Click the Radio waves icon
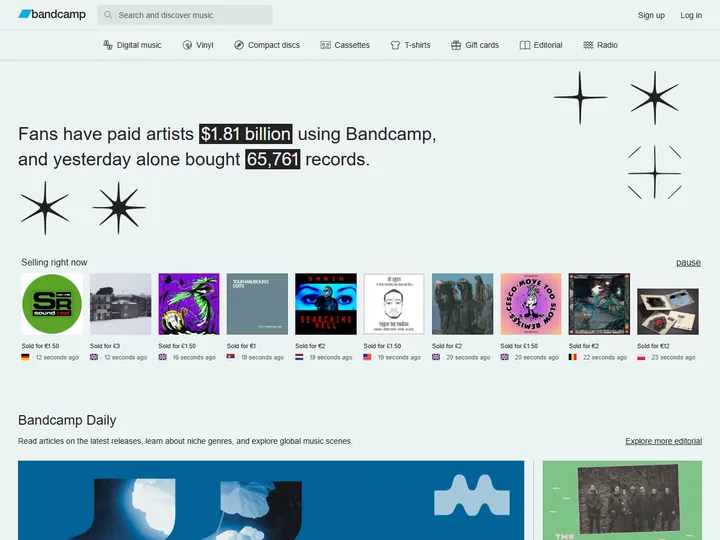 [588, 45]
